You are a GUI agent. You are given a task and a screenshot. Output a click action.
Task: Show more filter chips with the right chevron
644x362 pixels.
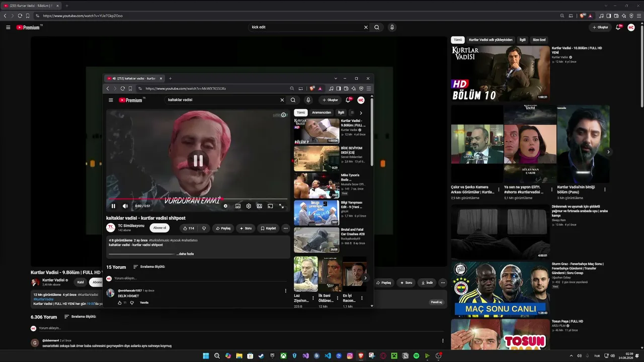(x=361, y=113)
